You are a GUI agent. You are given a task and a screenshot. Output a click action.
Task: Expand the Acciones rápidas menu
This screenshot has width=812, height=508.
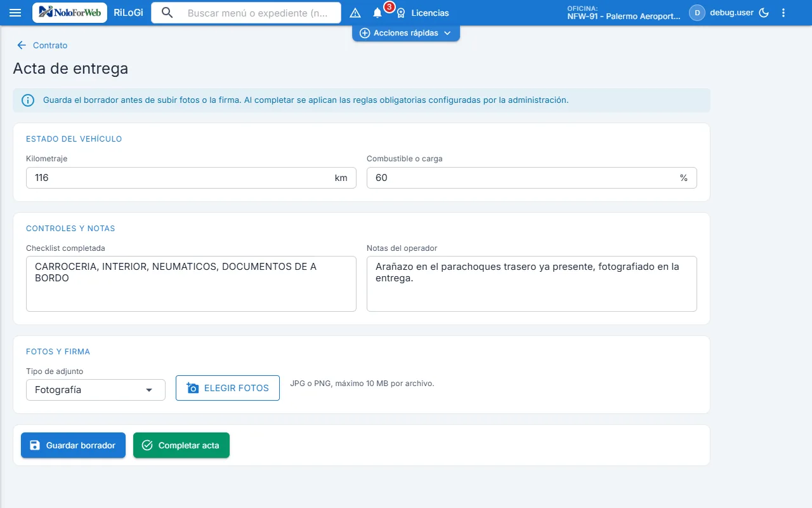[406, 33]
